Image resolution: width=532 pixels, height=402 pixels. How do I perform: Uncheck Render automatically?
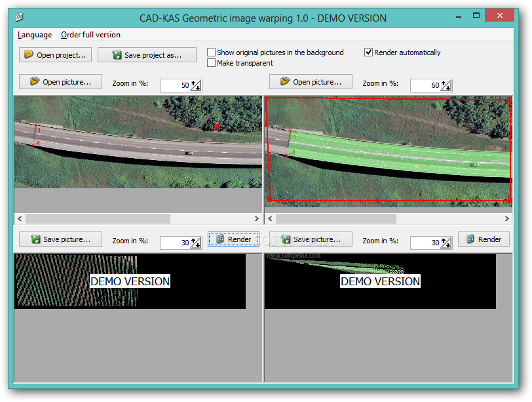pos(368,52)
